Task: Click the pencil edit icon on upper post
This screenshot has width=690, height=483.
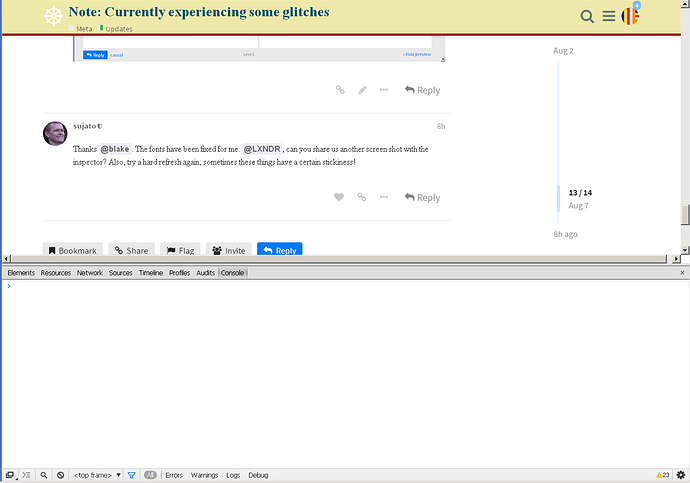Action: [362, 90]
